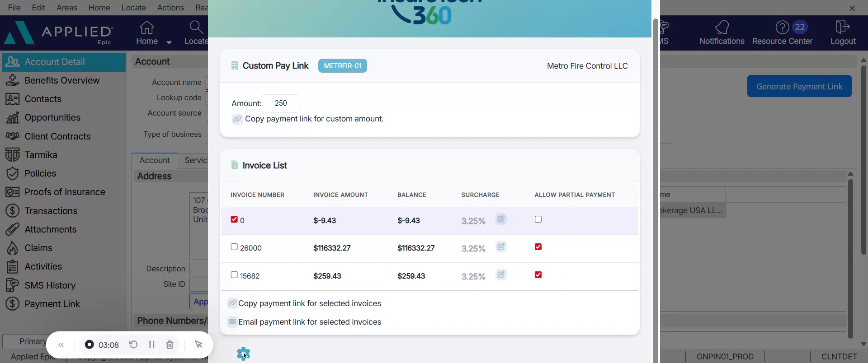The image size is (868, 363).
Task: Open the SMS History icon
Action: point(12,285)
